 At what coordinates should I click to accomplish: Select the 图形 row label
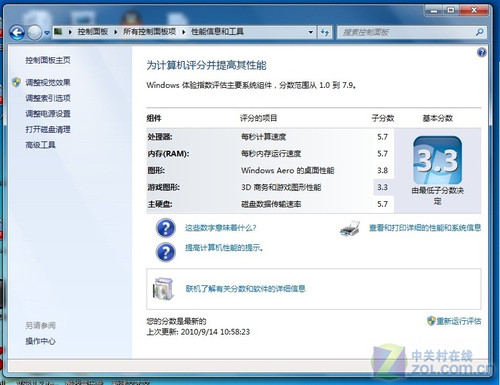click(156, 170)
